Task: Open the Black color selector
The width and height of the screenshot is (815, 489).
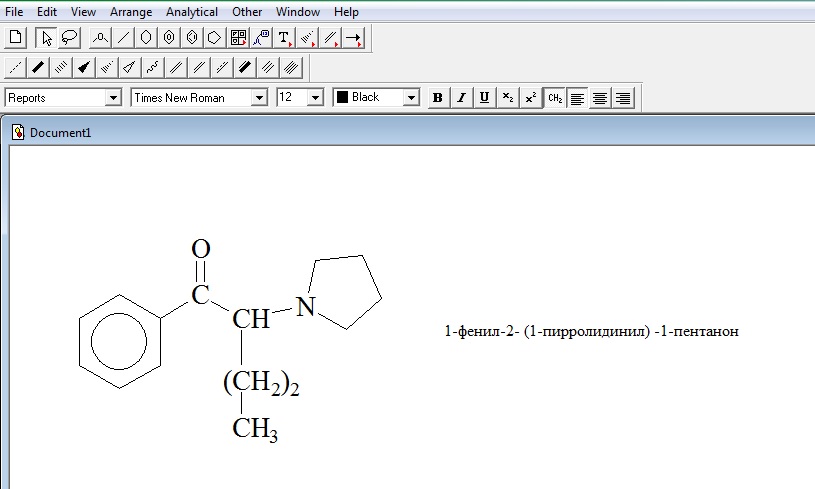Action: tap(376, 98)
